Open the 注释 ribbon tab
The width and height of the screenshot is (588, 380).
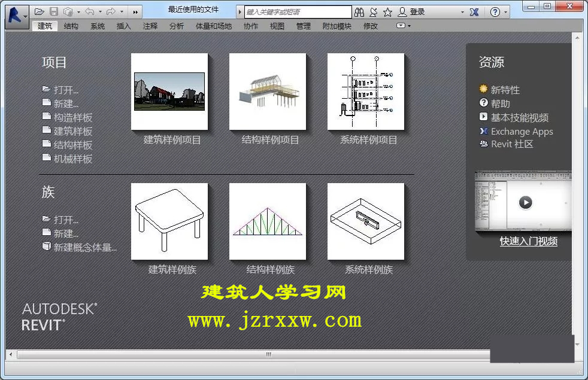coord(150,26)
